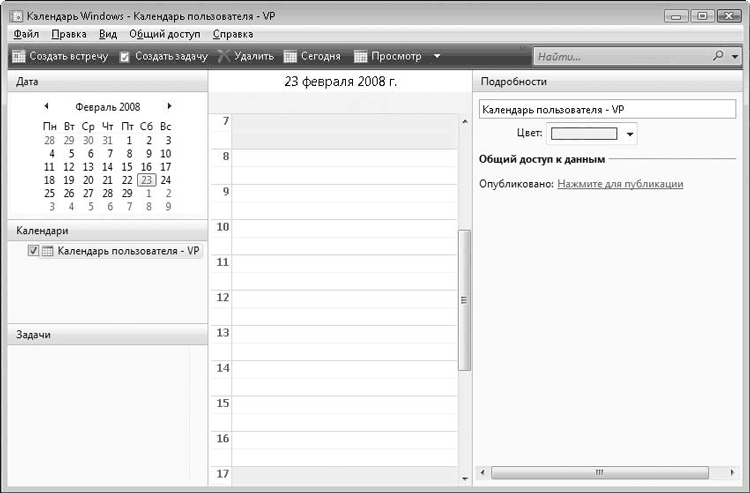Click Удалить button label

tap(254, 56)
